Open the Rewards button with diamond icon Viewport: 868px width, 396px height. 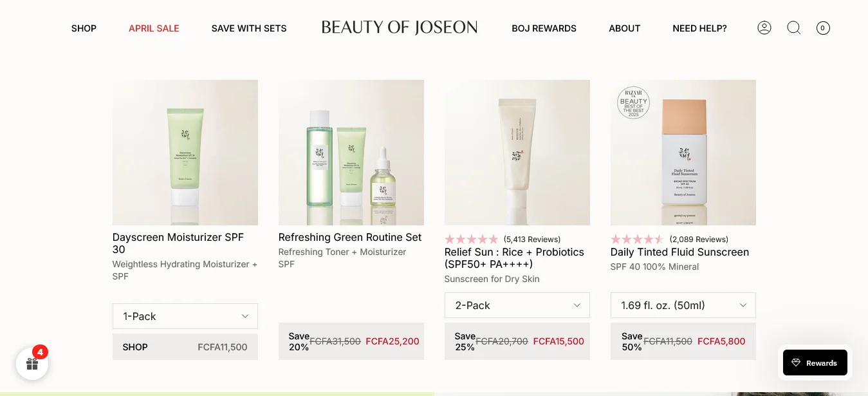815,362
